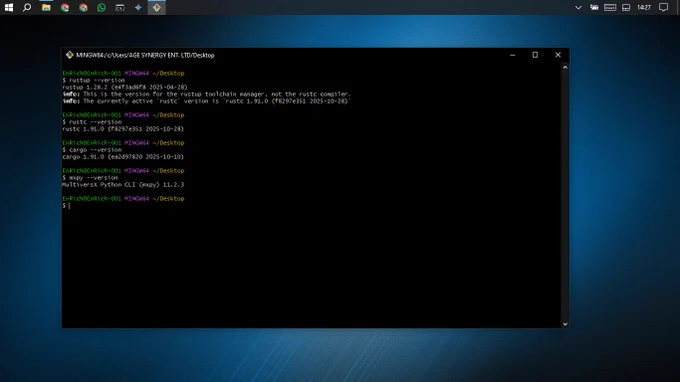Image resolution: width=680 pixels, height=382 pixels.
Task: Click the 'MultiversX Python CLI (mxpy) 11.2.3' line
Action: 123,185
